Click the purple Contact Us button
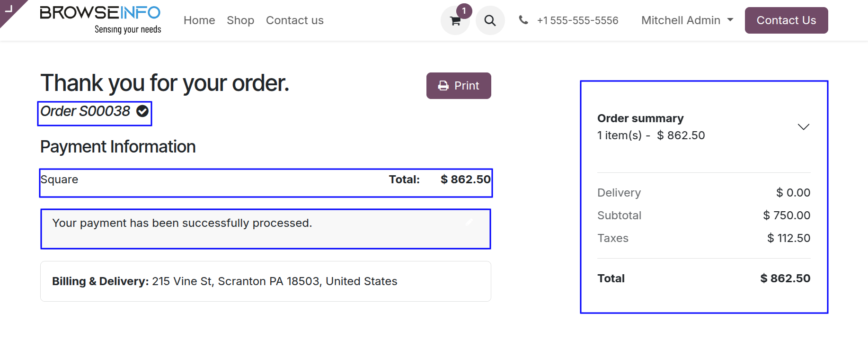868x341 pixels. pyautogui.click(x=786, y=20)
